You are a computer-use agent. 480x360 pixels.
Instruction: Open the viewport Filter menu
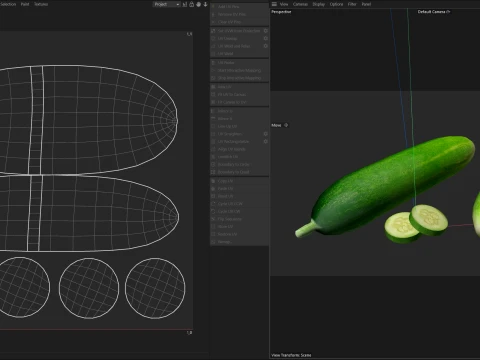pos(352,4)
